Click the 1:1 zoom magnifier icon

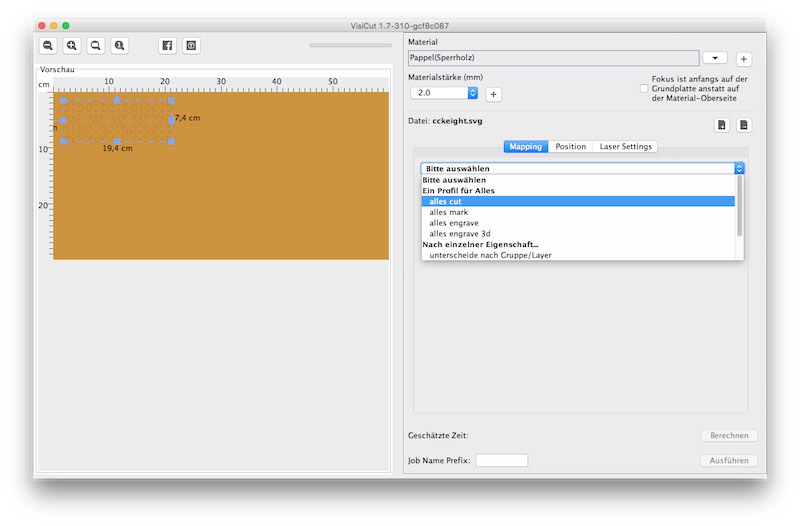coord(119,45)
